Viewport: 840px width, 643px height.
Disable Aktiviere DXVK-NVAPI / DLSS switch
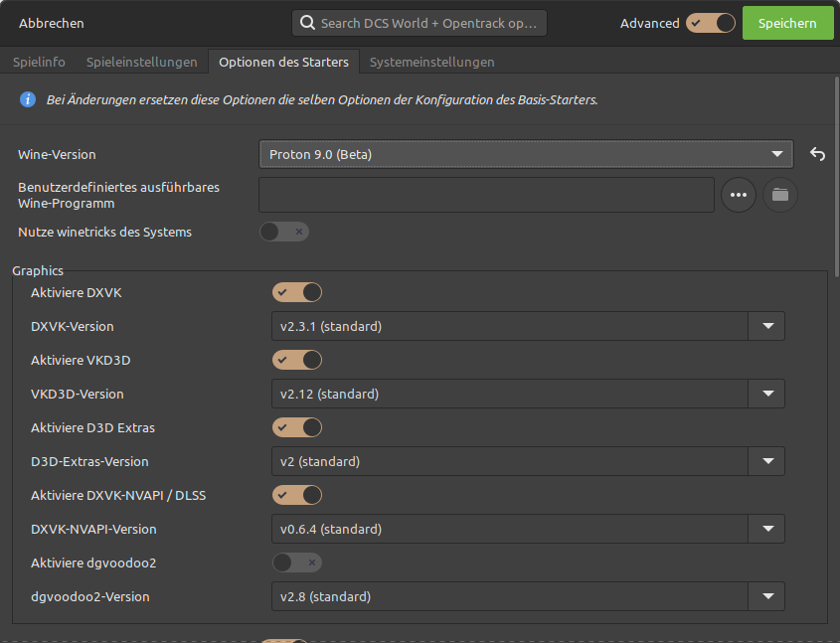pyautogui.click(x=297, y=495)
